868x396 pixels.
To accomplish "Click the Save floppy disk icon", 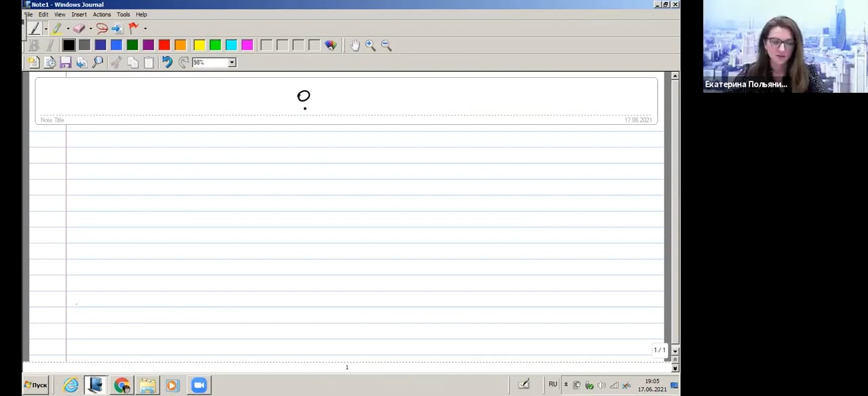I will click(x=66, y=62).
